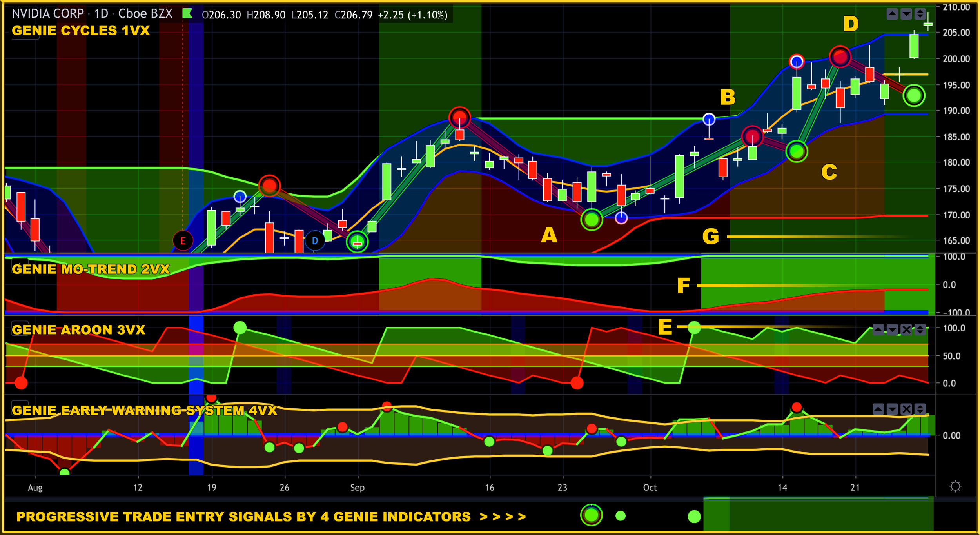980x535 pixels.
Task: Click the 21 date label on time axis
Action: [855, 488]
